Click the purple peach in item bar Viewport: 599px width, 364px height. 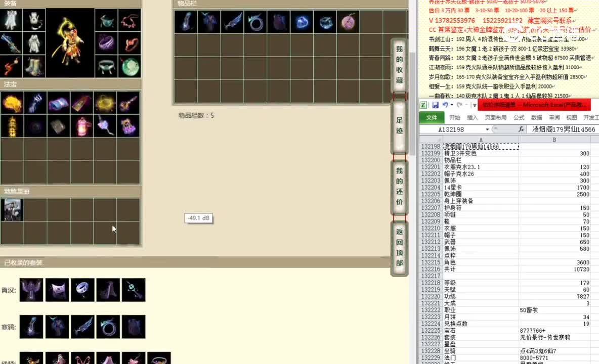coord(348,22)
